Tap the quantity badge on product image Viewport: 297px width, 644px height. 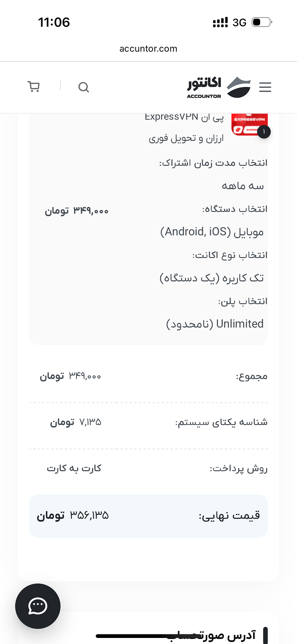point(264,131)
